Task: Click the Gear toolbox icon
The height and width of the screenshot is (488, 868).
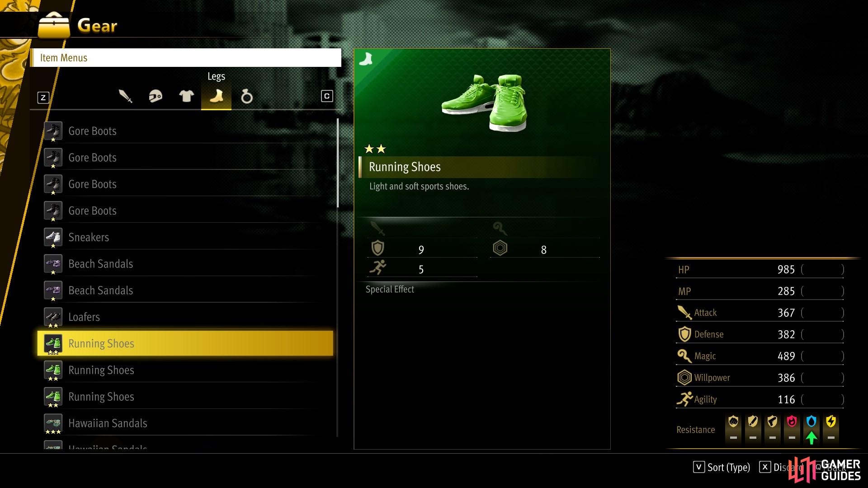Action: coord(54,26)
